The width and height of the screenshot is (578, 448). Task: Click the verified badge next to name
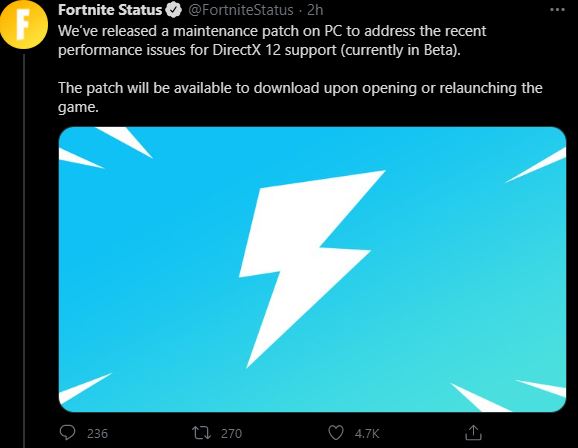coord(174,10)
